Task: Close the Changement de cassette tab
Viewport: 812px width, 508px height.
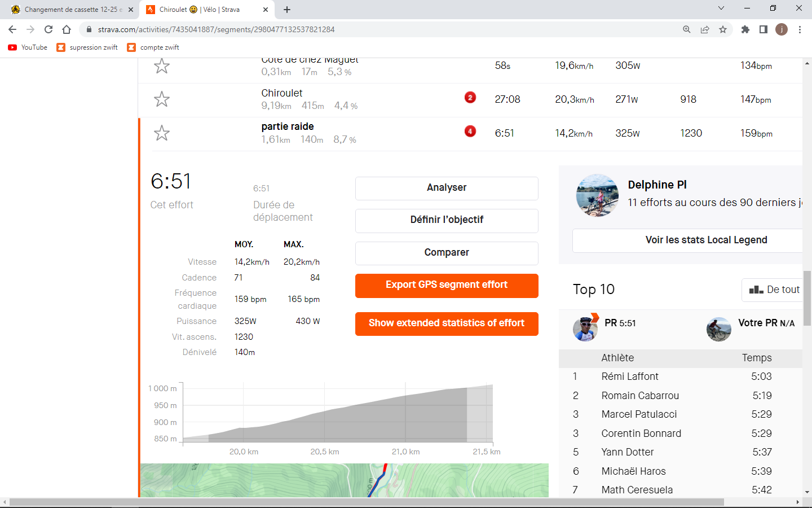Action: click(131, 10)
